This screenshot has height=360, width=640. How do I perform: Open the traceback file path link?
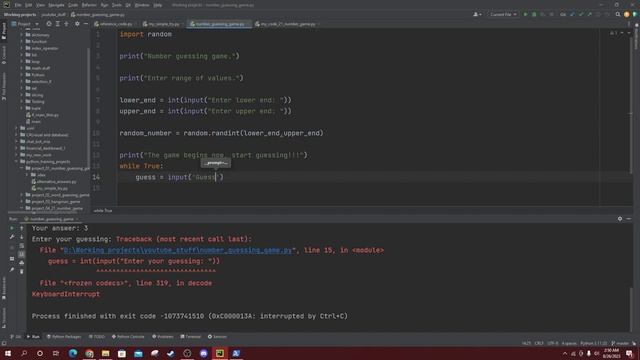[x=178, y=250]
